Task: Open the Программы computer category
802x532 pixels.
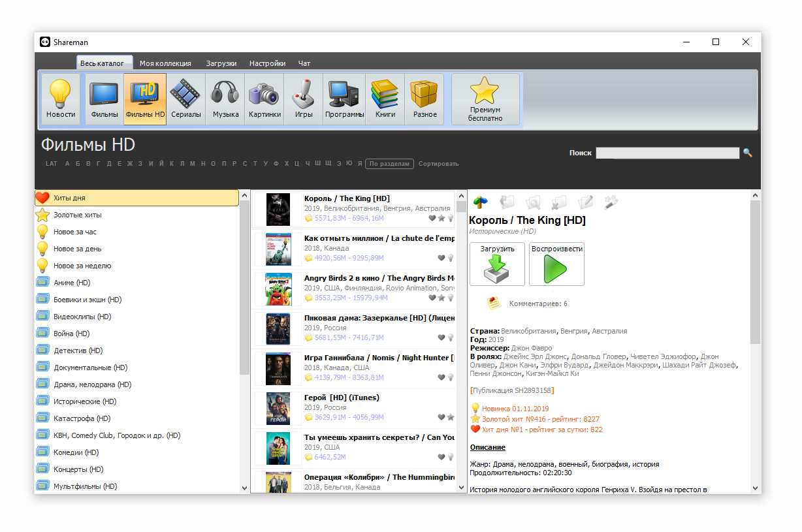Action: (x=344, y=99)
